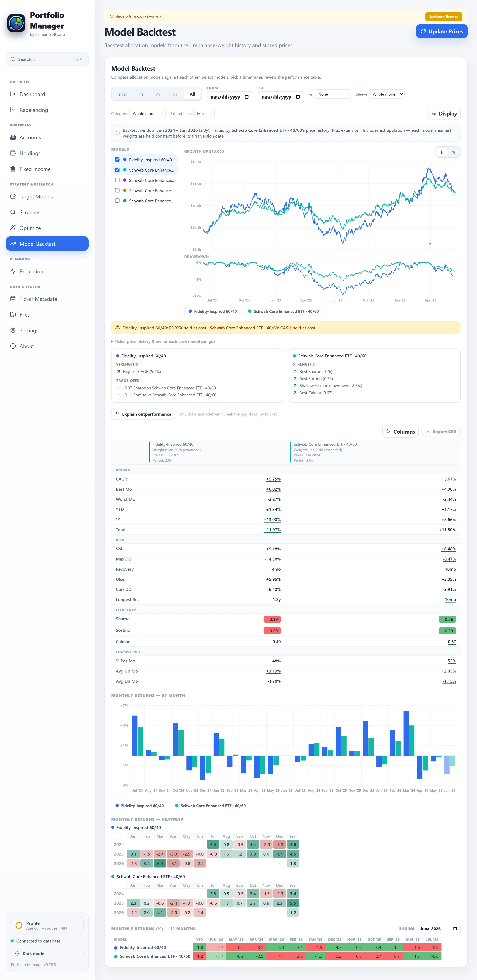This screenshot has width=477, height=980.
Task: Click the lightbulb icon on Explain outperformance
Action: coord(118,414)
